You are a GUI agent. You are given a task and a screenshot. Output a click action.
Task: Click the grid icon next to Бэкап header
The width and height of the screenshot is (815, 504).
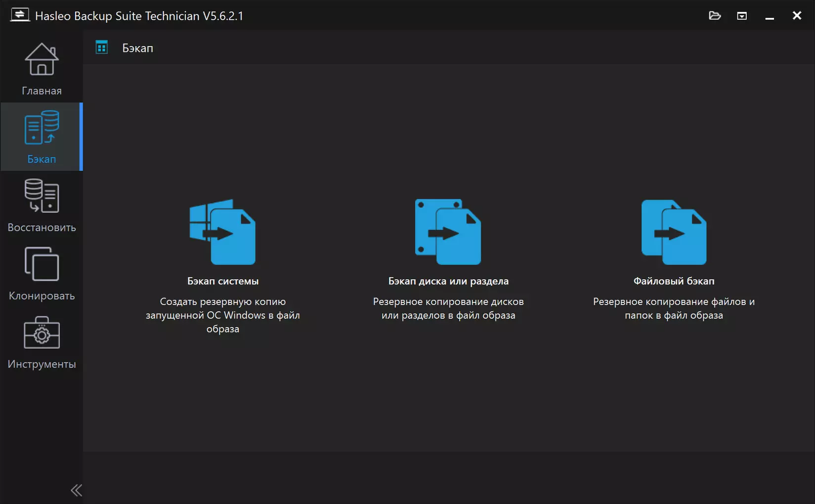point(102,47)
